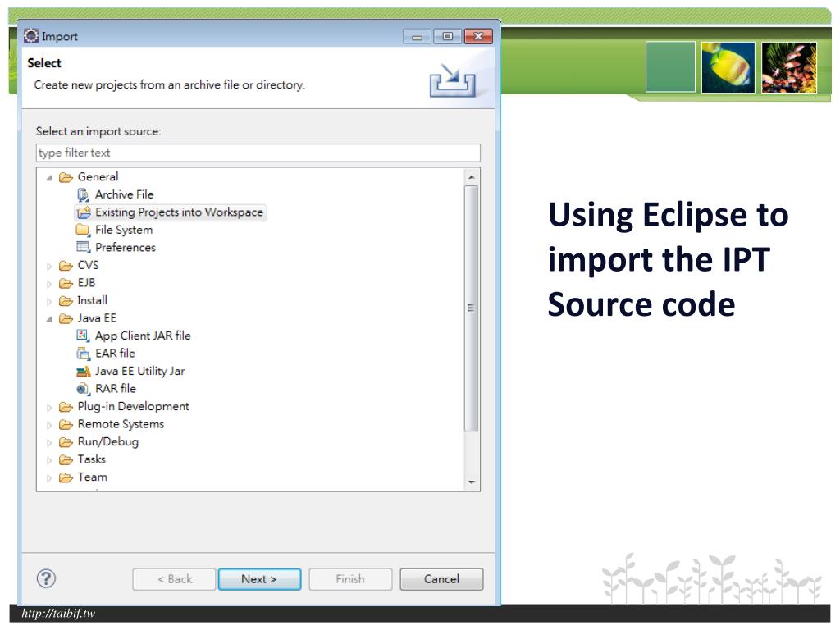Close the Import dialog with X
840x630 pixels.
pos(478,36)
